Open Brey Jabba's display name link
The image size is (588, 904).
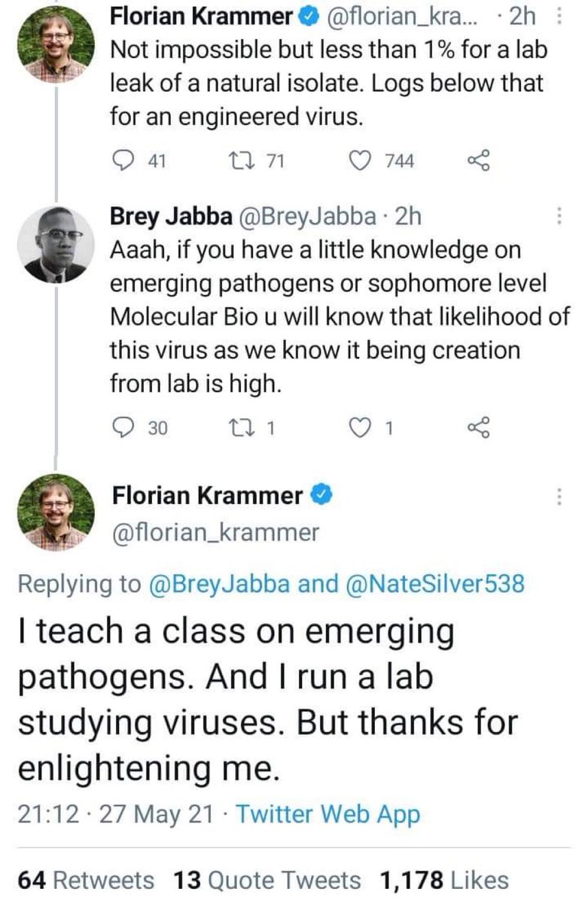coord(169,218)
